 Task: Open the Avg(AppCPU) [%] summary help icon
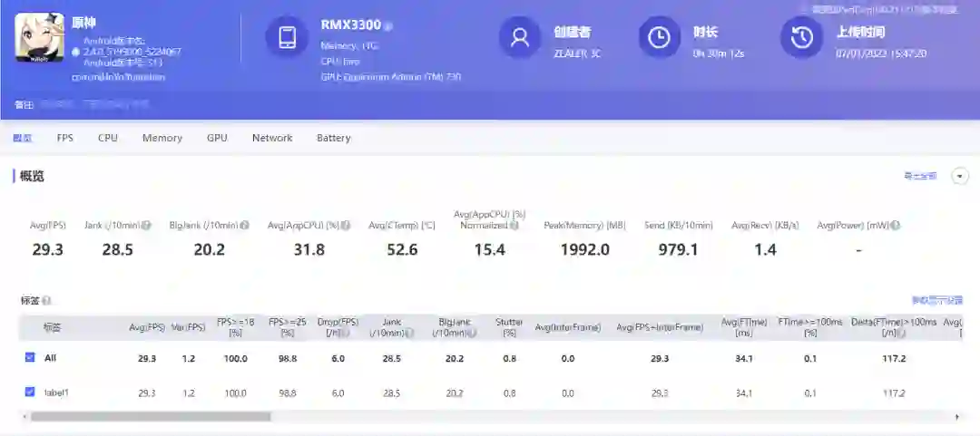click(346, 225)
